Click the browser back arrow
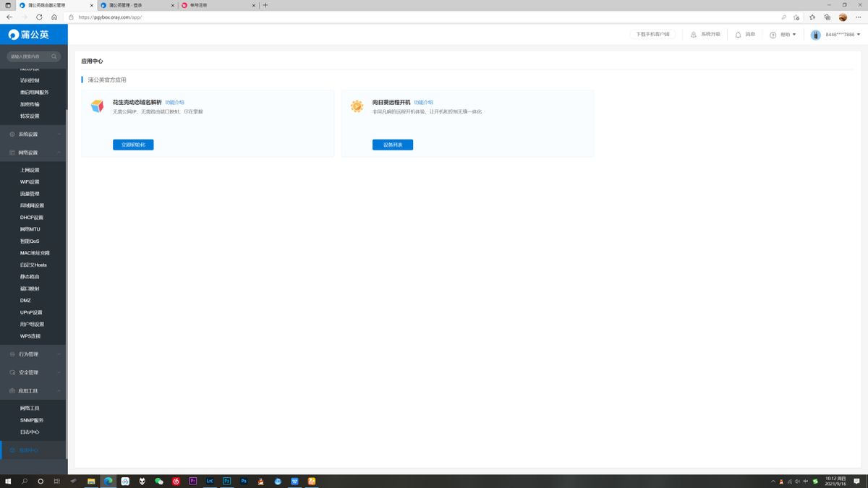The height and width of the screenshot is (488, 868). click(x=9, y=17)
